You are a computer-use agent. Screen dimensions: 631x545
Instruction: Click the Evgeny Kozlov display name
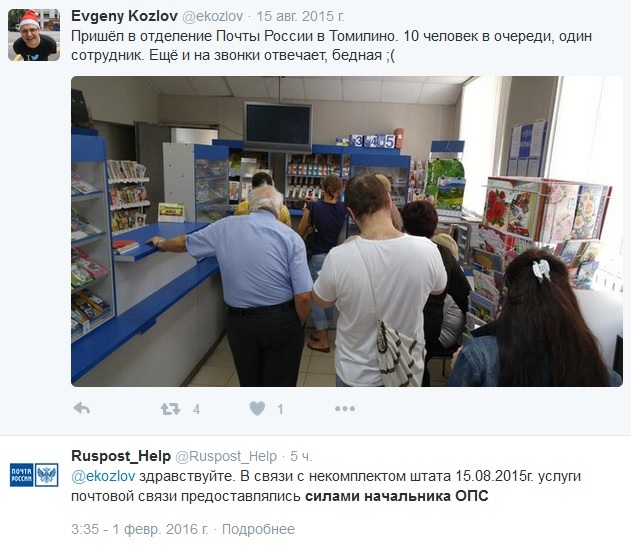[x=124, y=16]
